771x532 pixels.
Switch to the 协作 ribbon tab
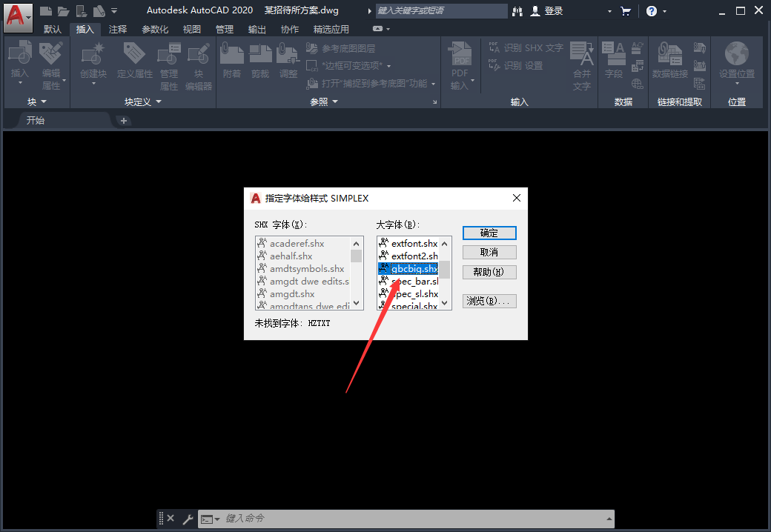(x=290, y=30)
